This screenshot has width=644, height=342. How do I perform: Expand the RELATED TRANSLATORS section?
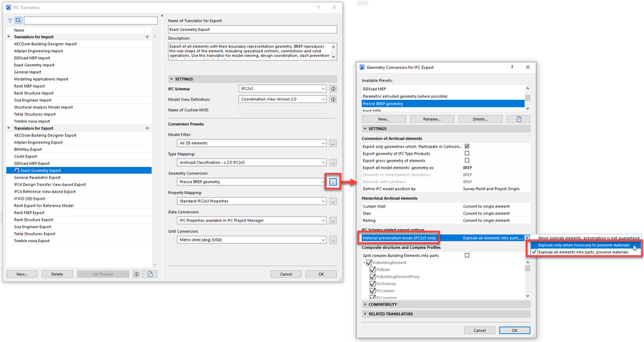point(446,314)
